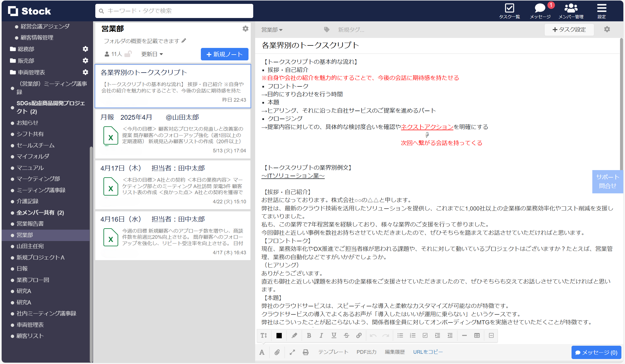Screen dimensions: 625x364
Task: Undo the last edit
Action: click(x=373, y=335)
